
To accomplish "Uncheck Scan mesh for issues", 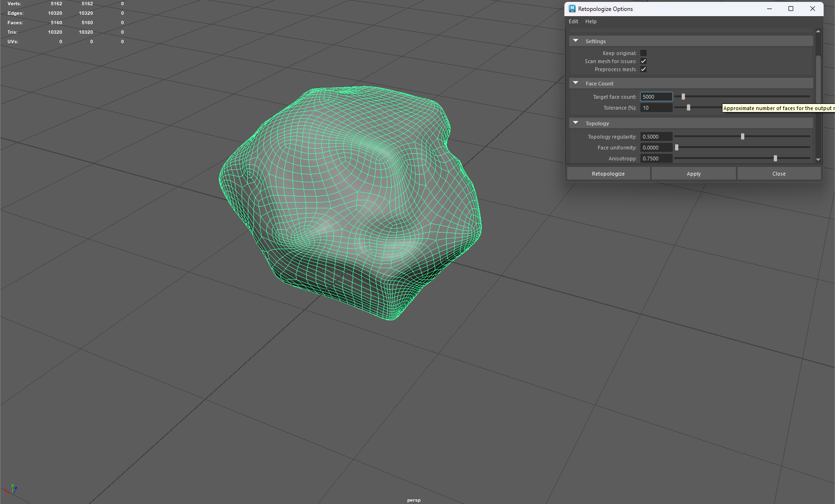I will pos(643,61).
